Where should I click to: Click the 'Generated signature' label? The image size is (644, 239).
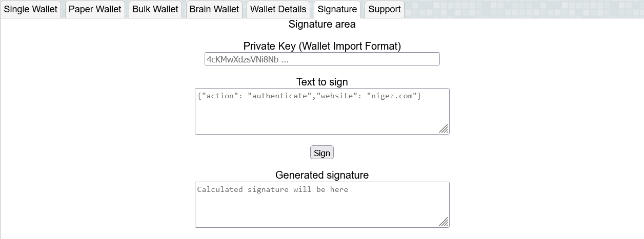click(x=322, y=175)
